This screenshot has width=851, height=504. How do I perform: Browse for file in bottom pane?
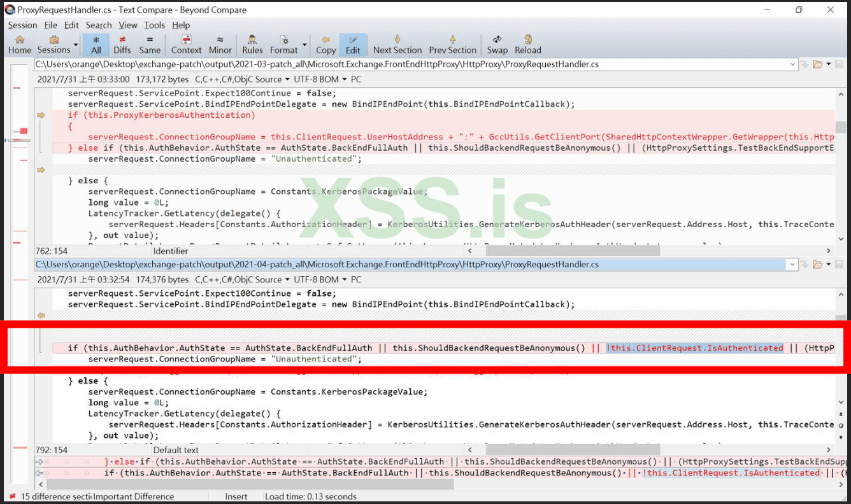pos(817,265)
